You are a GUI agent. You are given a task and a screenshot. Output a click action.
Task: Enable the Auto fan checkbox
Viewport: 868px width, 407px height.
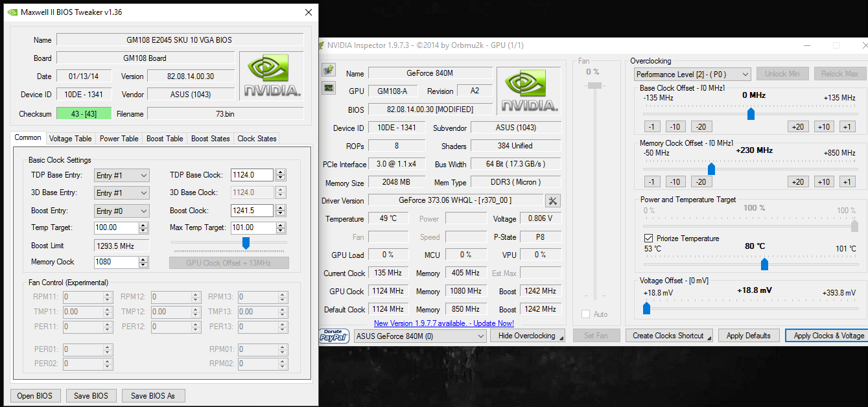coord(586,314)
